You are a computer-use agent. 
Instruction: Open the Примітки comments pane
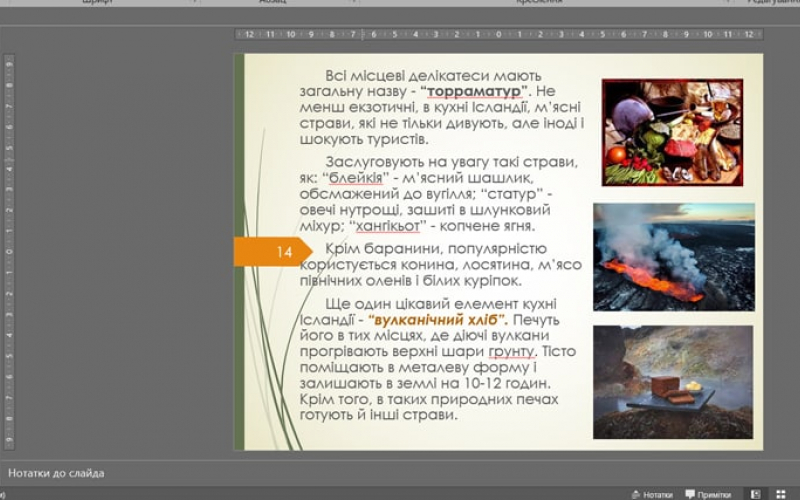pos(708,494)
